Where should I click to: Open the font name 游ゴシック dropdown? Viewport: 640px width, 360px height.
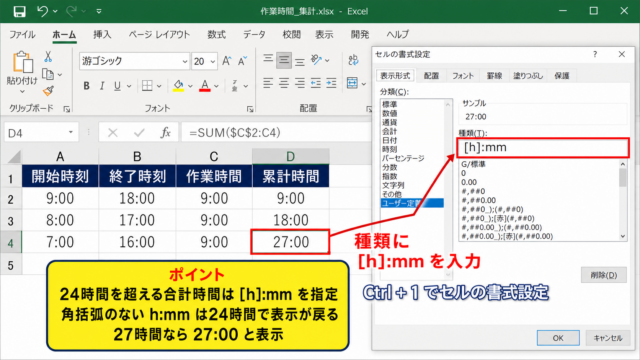click(x=185, y=61)
